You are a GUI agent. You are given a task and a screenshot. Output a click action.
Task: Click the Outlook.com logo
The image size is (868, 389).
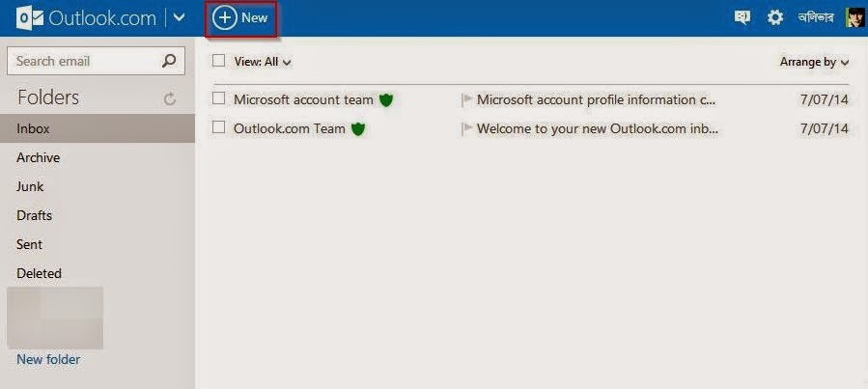tap(86, 18)
